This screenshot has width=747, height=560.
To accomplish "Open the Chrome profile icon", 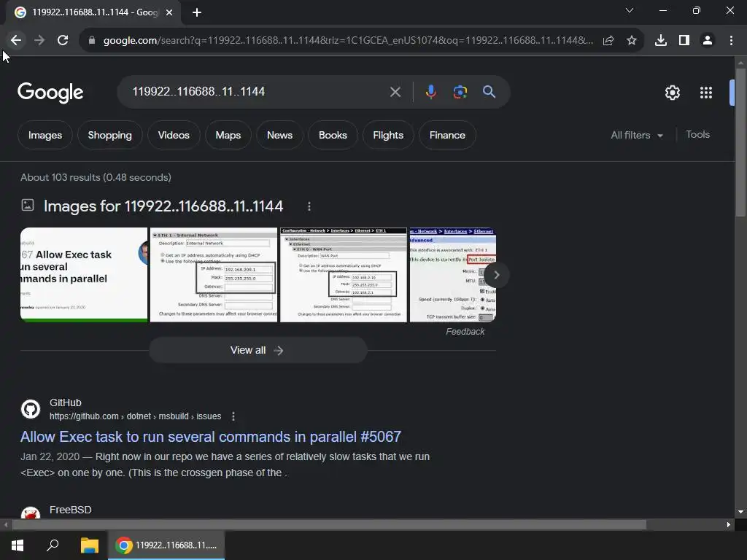I will pyautogui.click(x=708, y=41).
